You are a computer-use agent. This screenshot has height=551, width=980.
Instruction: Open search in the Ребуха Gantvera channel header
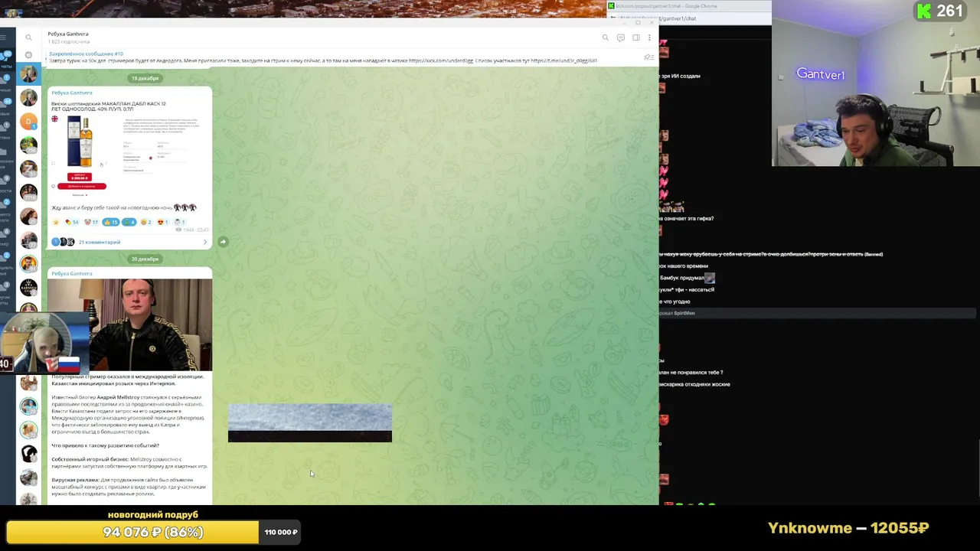tap(605, 37)
